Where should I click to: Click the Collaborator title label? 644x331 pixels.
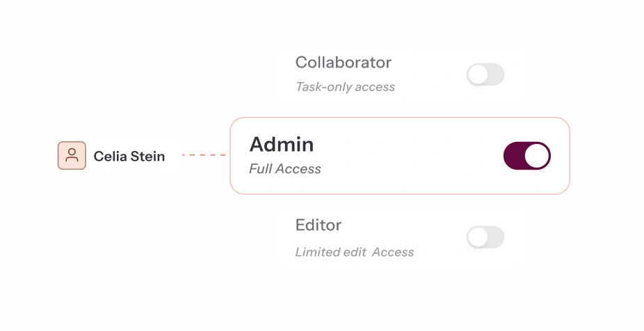pos(344,63)
